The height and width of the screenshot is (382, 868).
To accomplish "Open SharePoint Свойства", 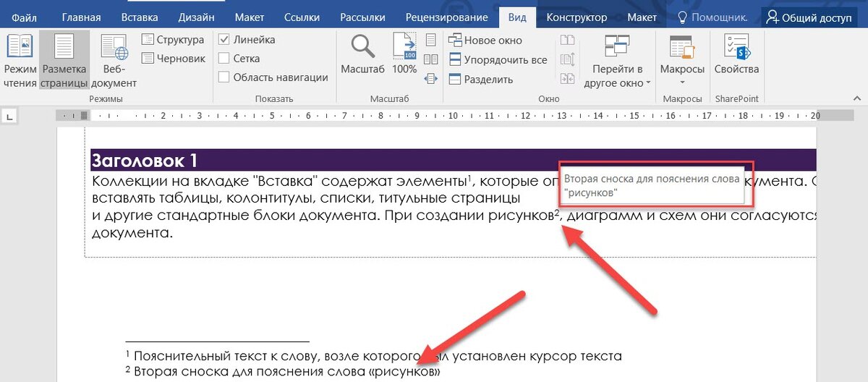I will tap(736, 55).
